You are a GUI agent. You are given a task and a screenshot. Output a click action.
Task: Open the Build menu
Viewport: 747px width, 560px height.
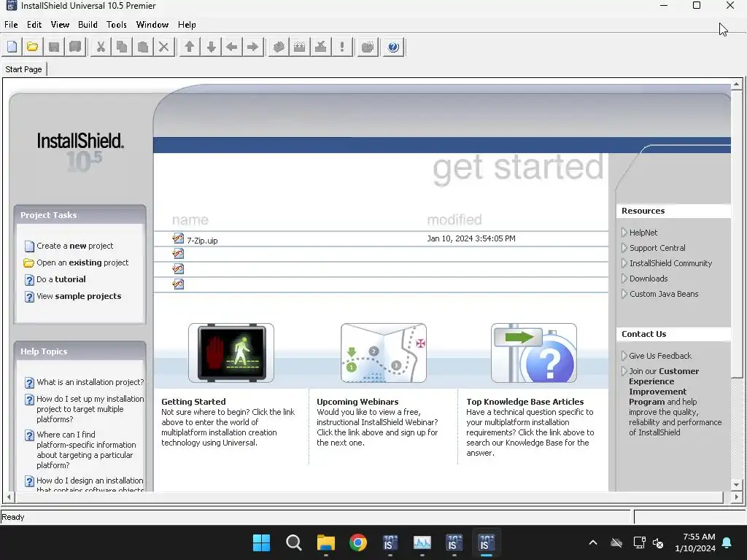pyautogui.click(x=88, y=25)
